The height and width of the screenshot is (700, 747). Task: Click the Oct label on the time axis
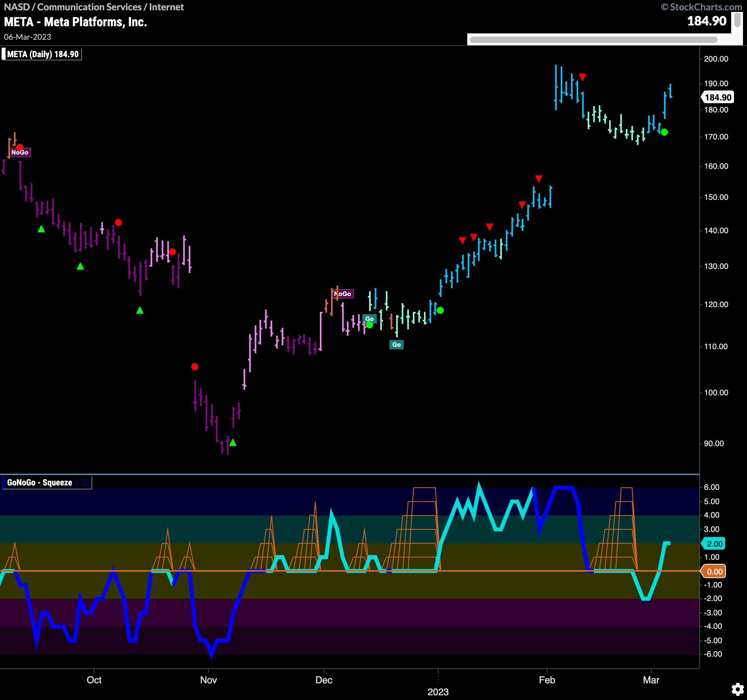tap(94, 680)
